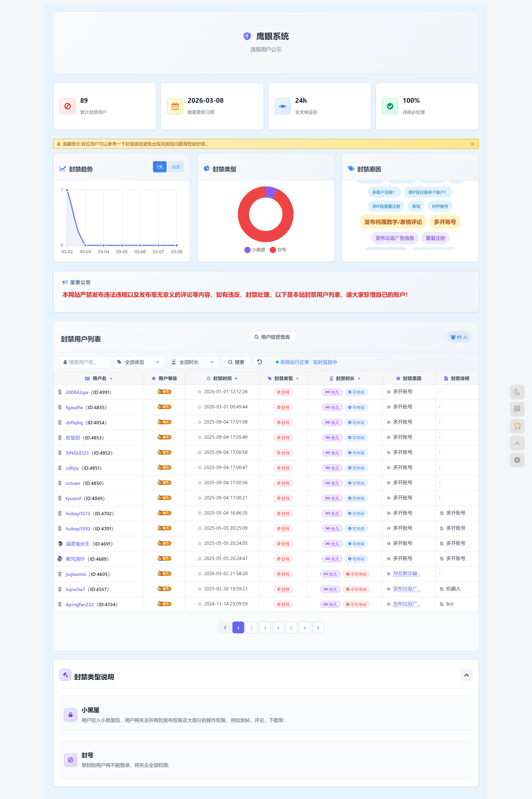This screenshot has height=799, width=532.
Task: Sort table by 封禁时间 column
Action: tap(222, 379)
